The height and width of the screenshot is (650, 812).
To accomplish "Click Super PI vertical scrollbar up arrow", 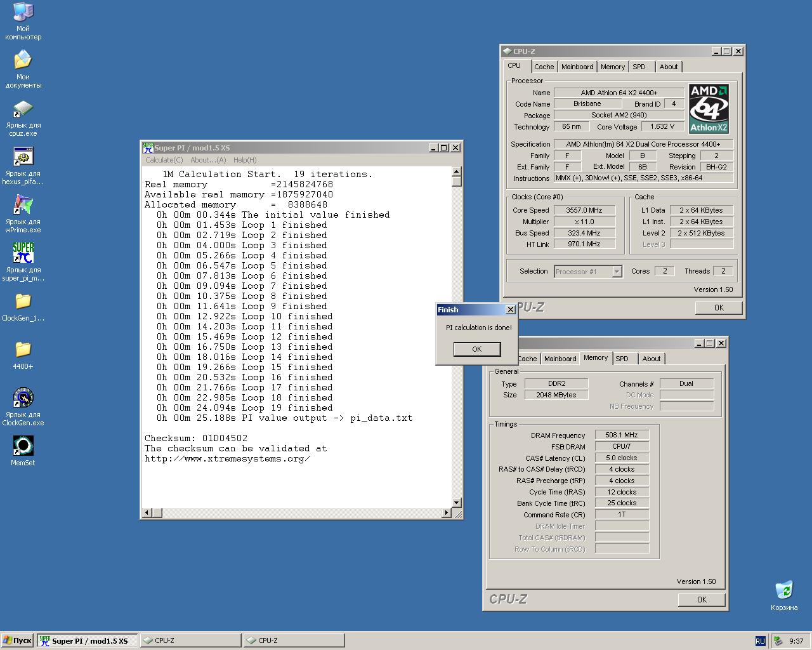I will click(456, 171).
